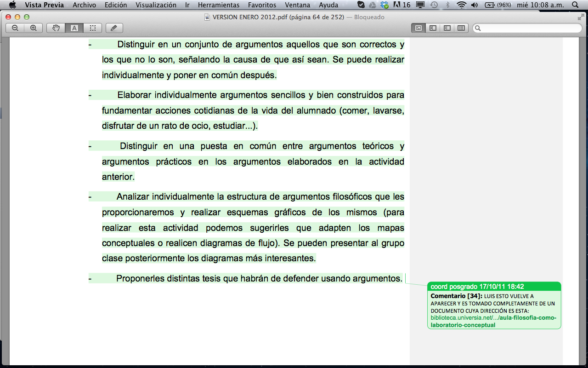Switch to contact sheet view

[x=461, y=28]
